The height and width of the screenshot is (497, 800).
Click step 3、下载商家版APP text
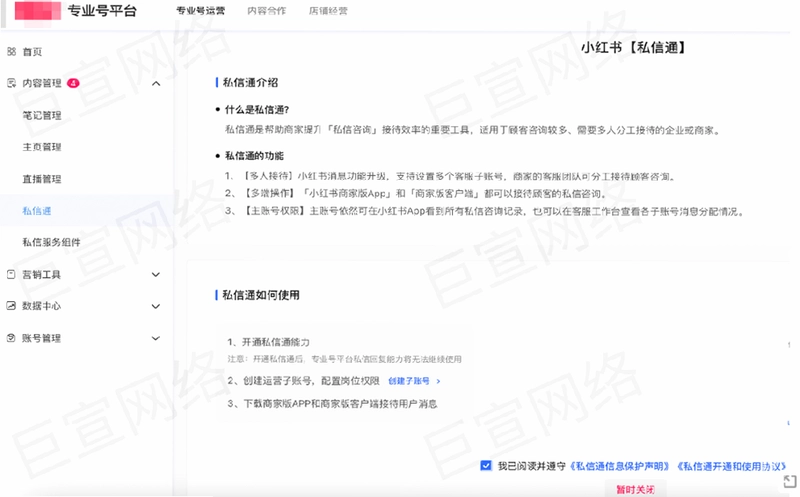click(x=332, y=404)
